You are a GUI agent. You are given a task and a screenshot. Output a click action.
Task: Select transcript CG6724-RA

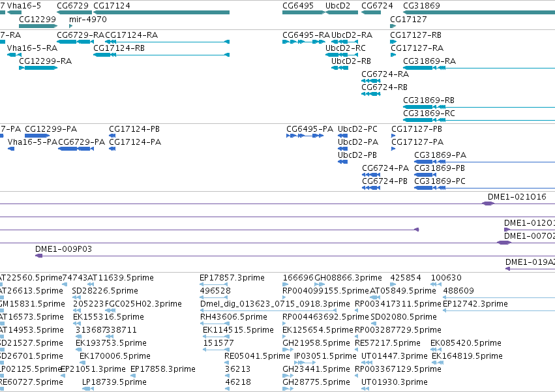pos(385,74)
